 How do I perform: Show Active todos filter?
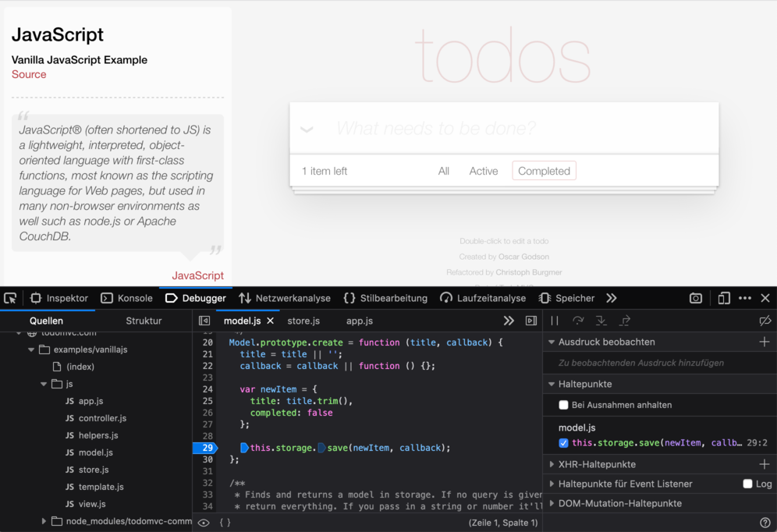(x=484, y=171)
